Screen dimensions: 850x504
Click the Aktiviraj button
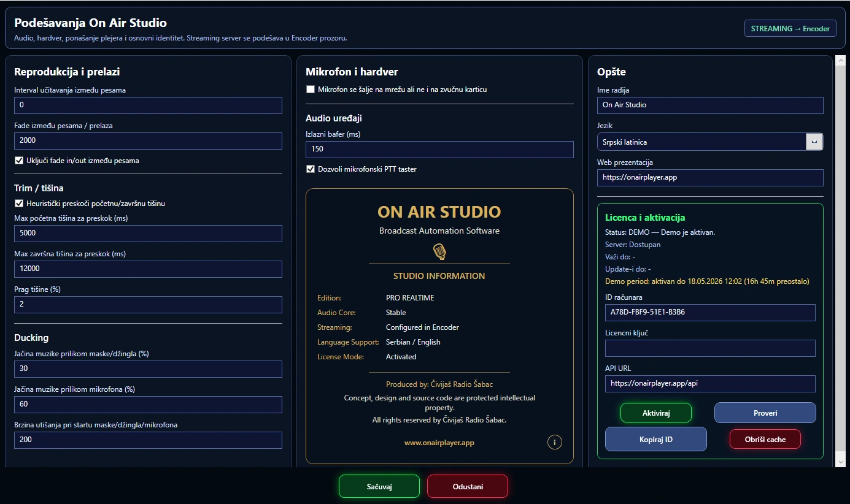(x=656, y=413)
